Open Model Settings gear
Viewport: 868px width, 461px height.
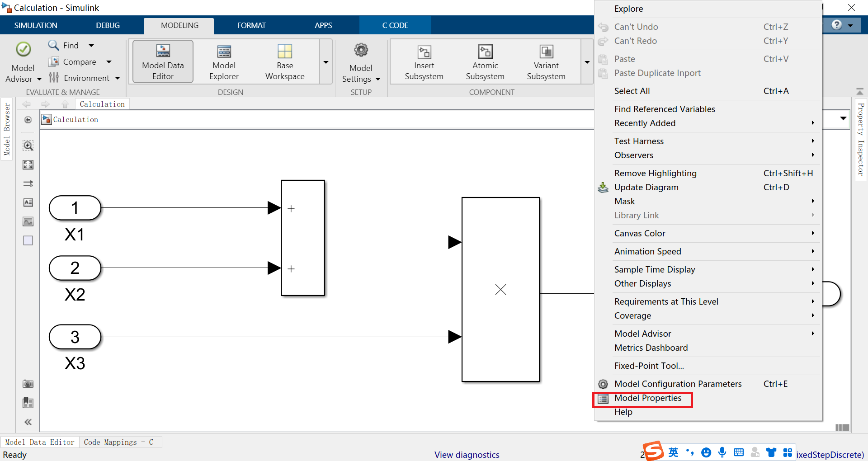point(361,51)
